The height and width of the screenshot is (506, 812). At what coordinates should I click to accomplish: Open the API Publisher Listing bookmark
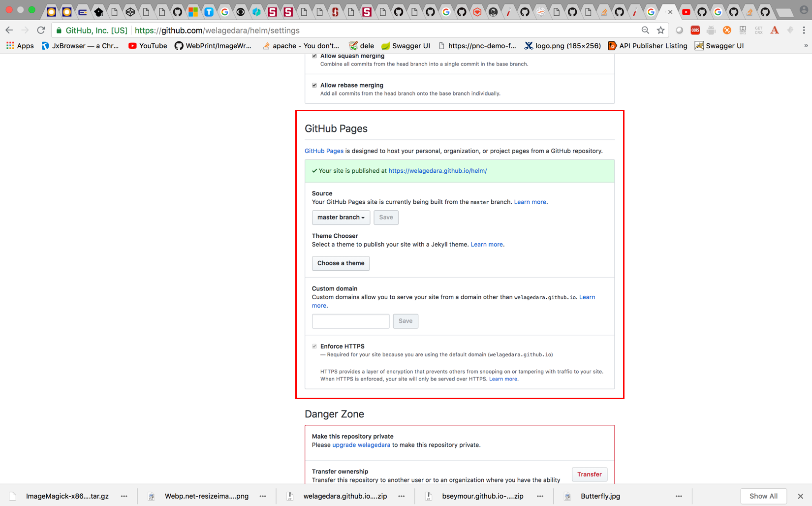647,46
